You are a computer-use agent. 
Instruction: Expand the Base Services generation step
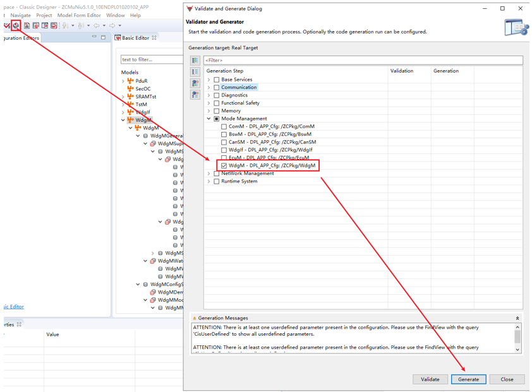[209, 80]
